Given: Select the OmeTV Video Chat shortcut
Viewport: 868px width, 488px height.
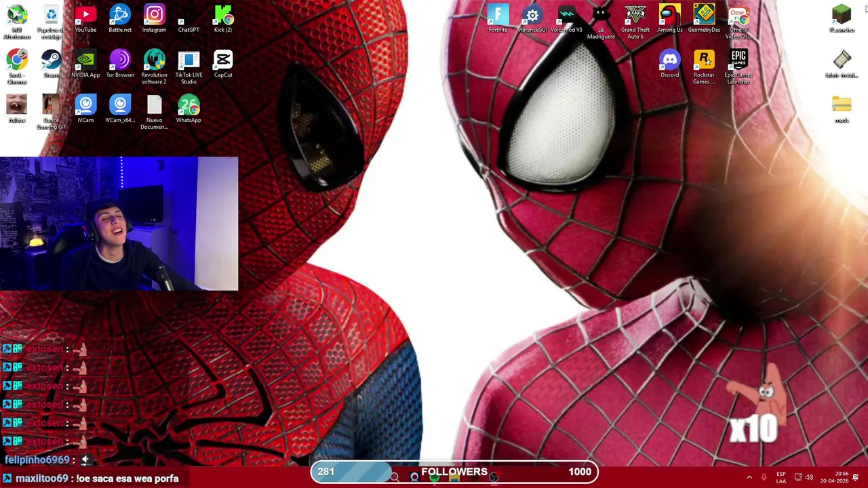Looking at the screenshot, I should [738, 22].
